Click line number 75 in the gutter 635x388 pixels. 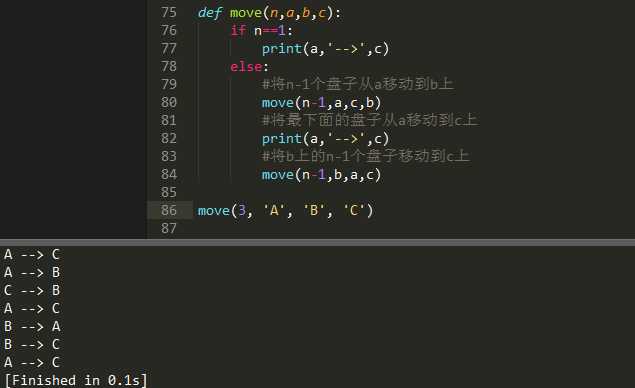point(169,13)
